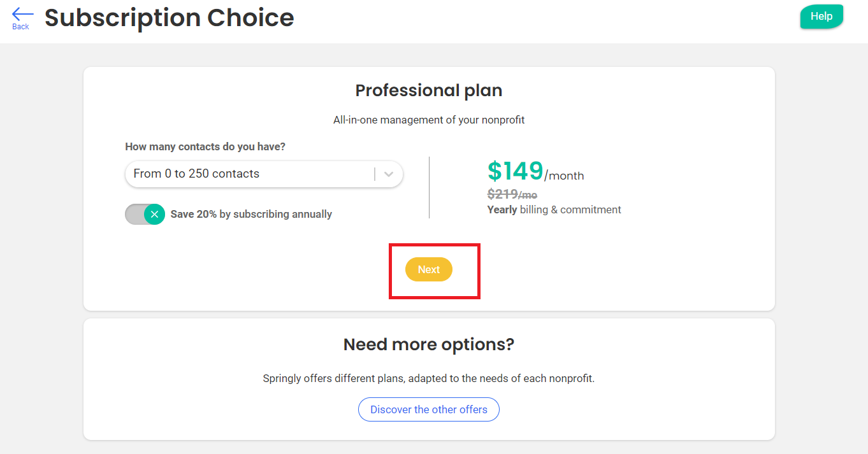Click the "Yearly billing & commitment" text
868x454 pixels.
[554, 209]
